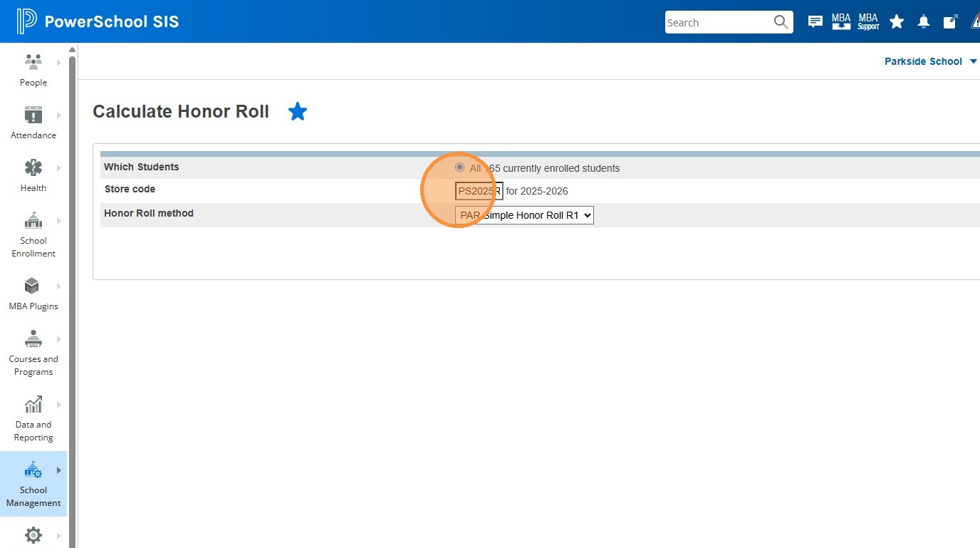Click the PowerSchool SIS title text

(112, 21)
